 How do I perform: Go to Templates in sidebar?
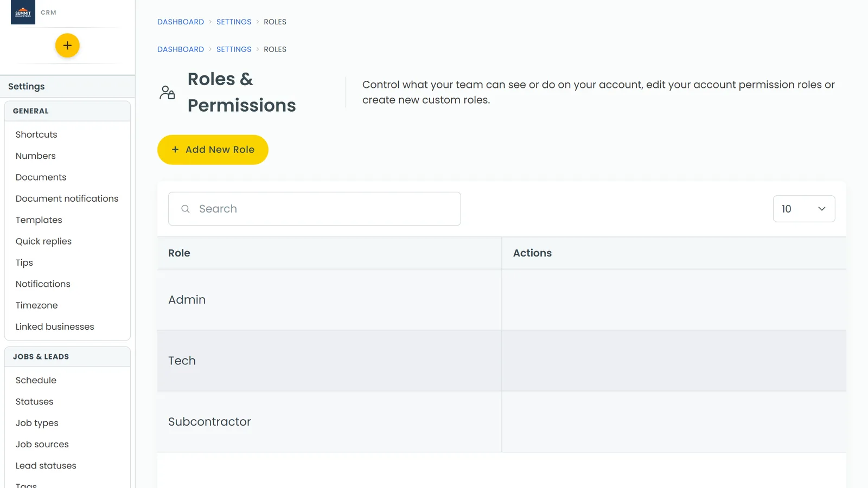[39, 220]
